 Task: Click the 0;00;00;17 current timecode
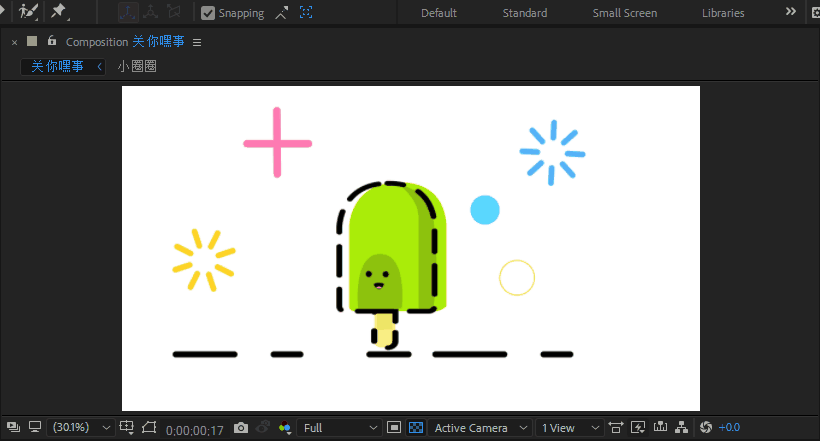coord(195,431)
